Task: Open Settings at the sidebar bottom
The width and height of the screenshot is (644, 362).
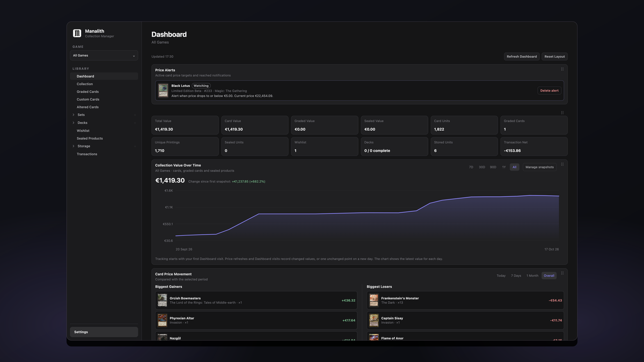Action: (x=104, y=332)
